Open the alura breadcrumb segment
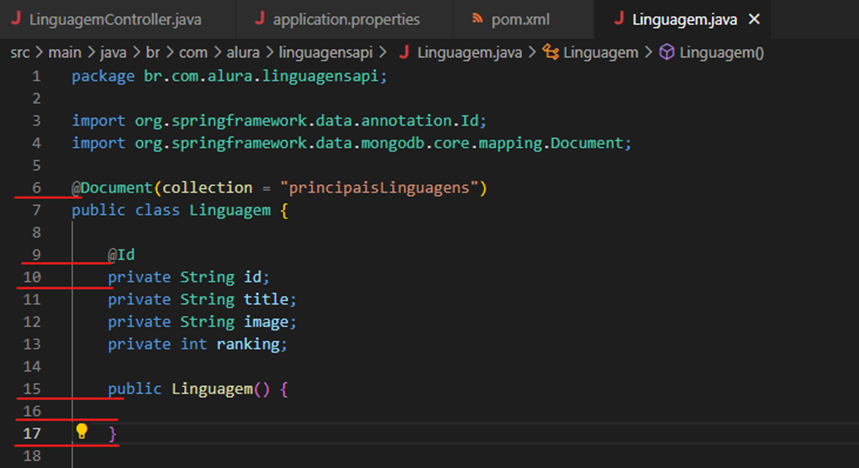The height and width of the screenshot is (468, 859). [243, 53]
